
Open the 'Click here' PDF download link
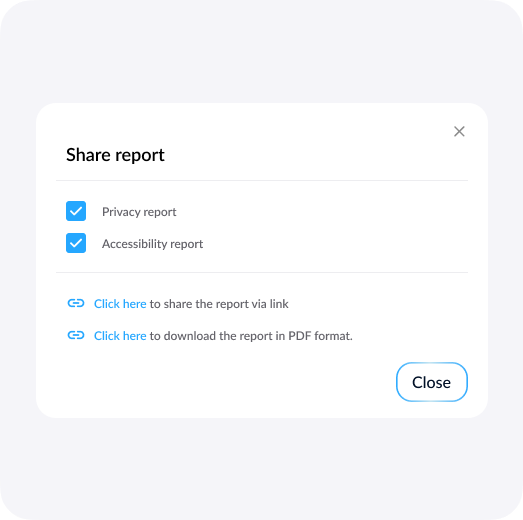pos(120,336)
